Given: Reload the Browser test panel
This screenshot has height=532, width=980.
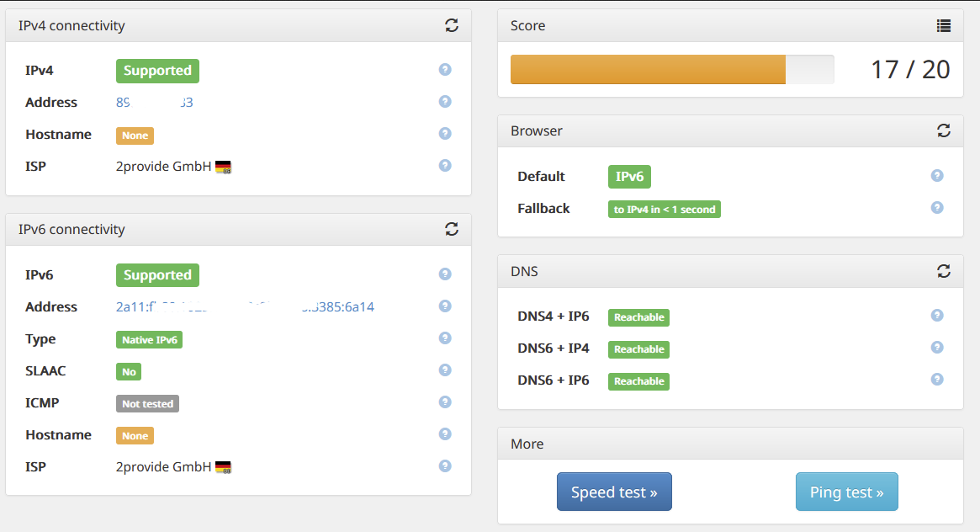Looking at the screenshot, I should pyautogui.click(x=944, y=130).
